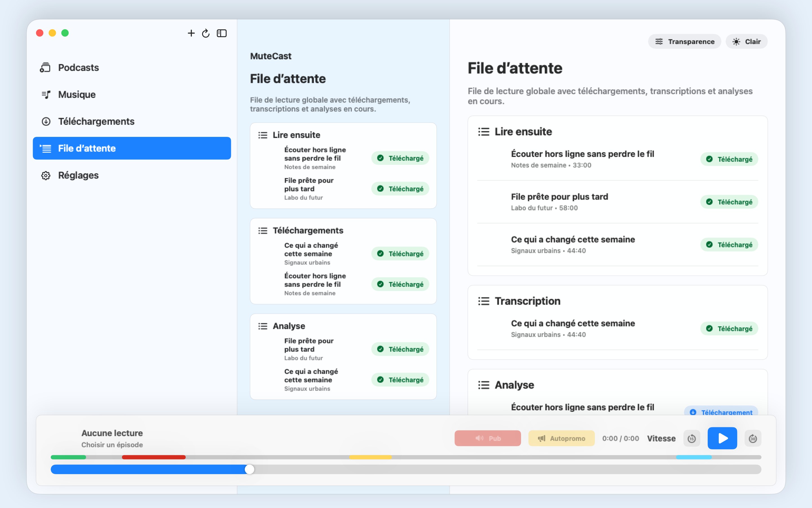Select 'Écouter hors ligne sans perdre le fil' 33:00 row
This screenshot has width=812, height=508.
point(617,159)
